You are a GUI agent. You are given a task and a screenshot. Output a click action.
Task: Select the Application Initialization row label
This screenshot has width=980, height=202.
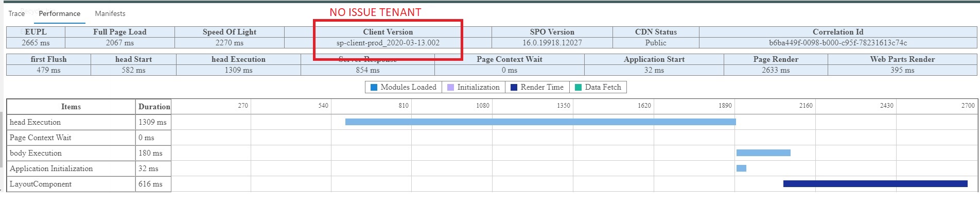(51, 169)
